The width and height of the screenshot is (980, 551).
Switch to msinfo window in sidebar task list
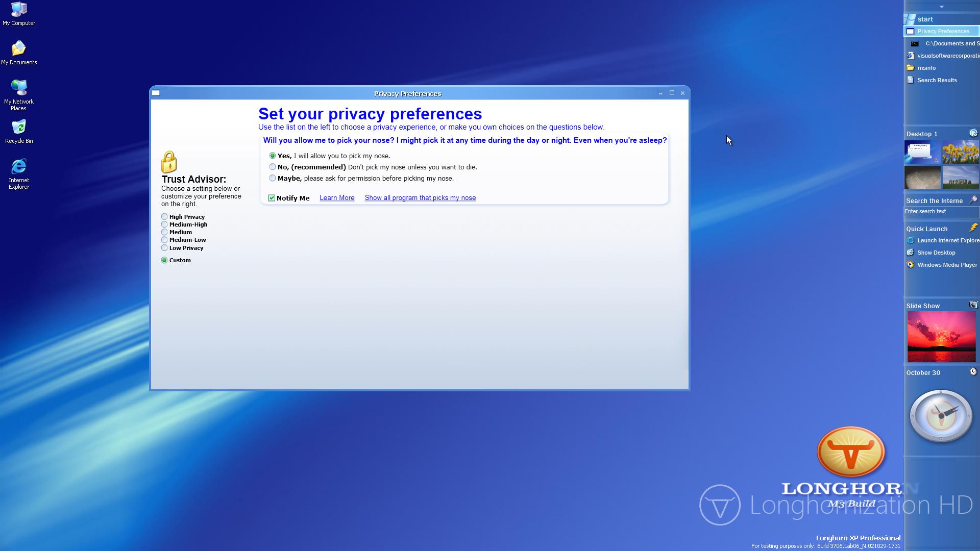point(926,68)
